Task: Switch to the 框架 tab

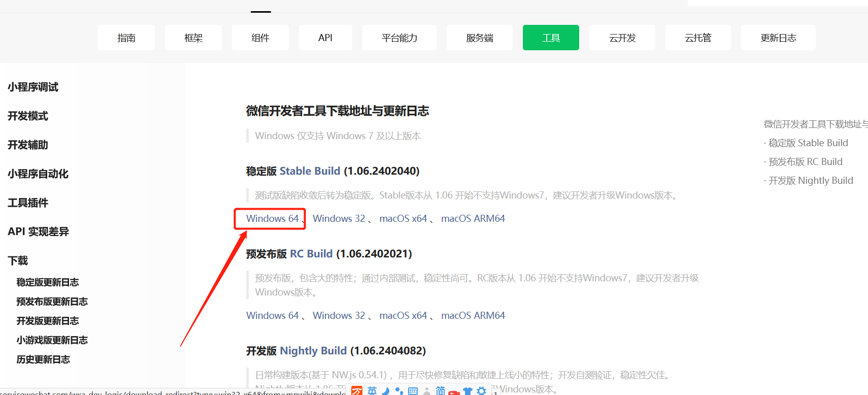Action: tap(193, 38)
